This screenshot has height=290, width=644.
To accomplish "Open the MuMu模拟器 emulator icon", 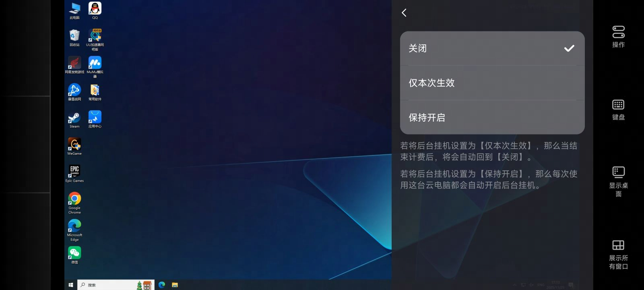I will point(95,64).
